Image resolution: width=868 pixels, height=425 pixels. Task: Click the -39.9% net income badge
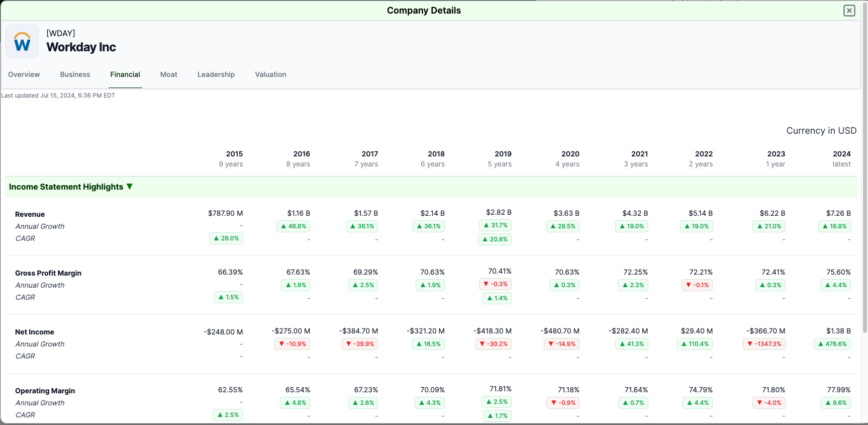(x=360, y=344)
